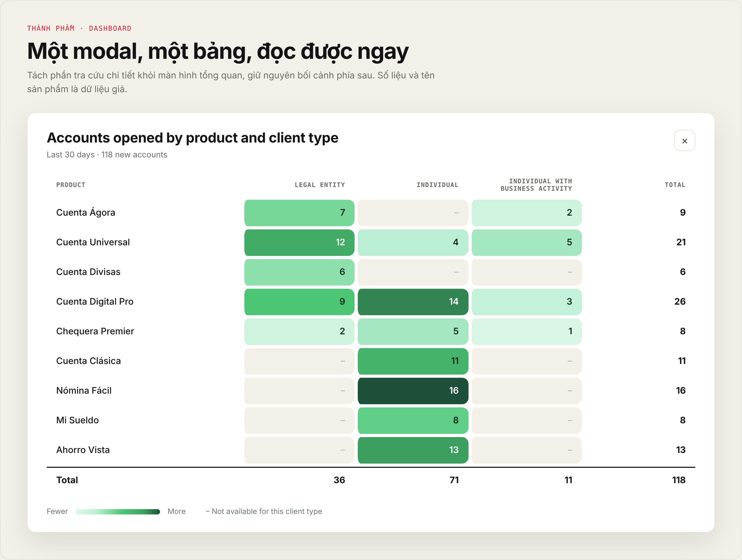Viewport: 742px width, 560px height.
Task: Click the 'Last 30 days · 118 new accounts' subtitle
Action: click(x=107, y=155)
